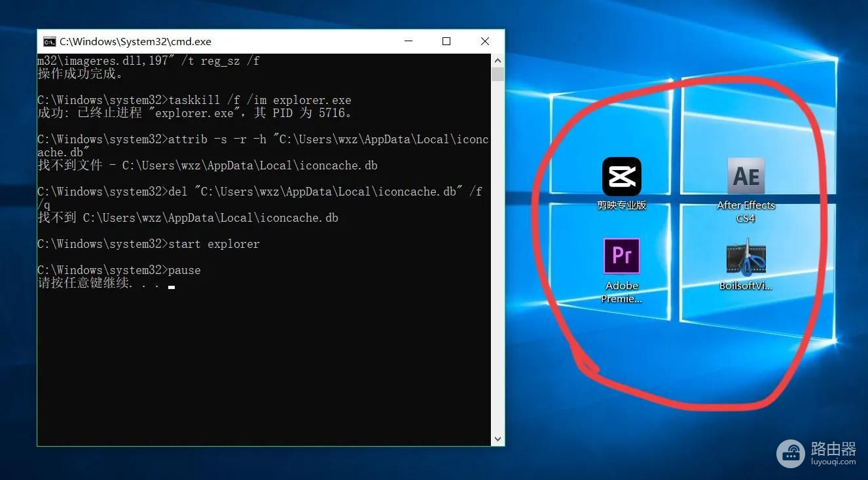Select the After Effects CS4 icon
Image resolution: width=868 pixels, height=480 pixels.
(746, 177)
